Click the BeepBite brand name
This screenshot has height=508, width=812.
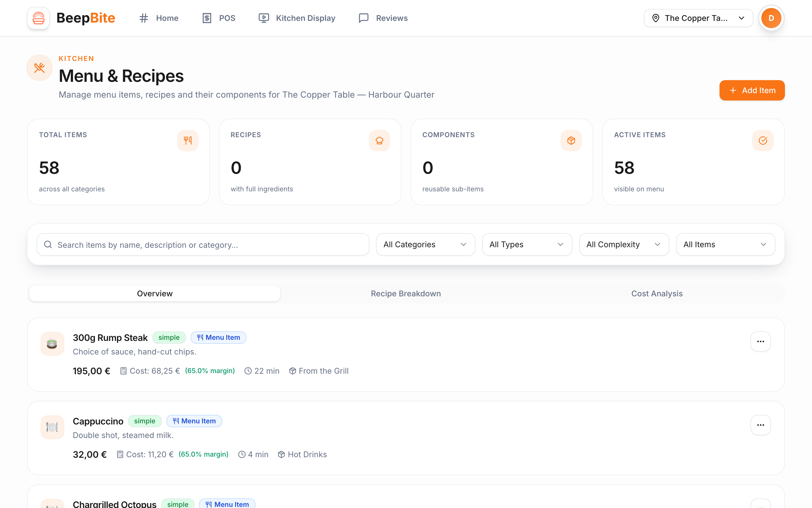[x=86, y=18]
